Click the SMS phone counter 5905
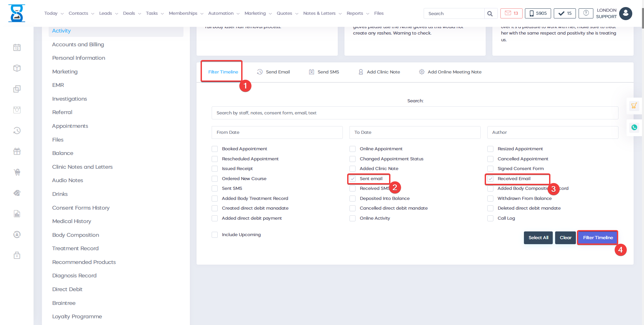Image resolution: width=644 pixels, height=325 pixels. pos(538,13)
